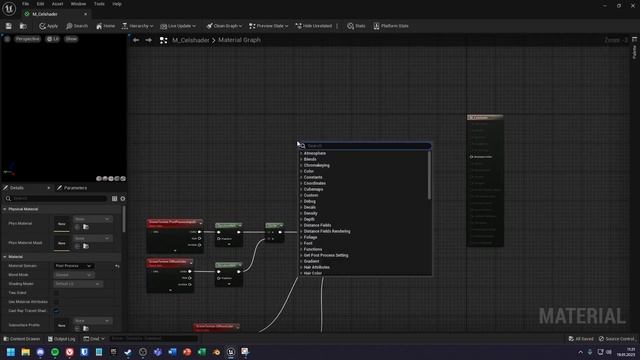The image size is (640, 360).
Task: Open the Details settings gear icon
Action: click(122, 198)
